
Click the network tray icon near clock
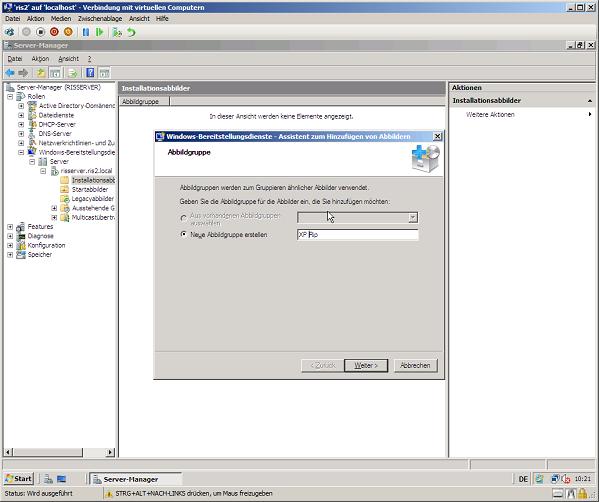point(555,479)
